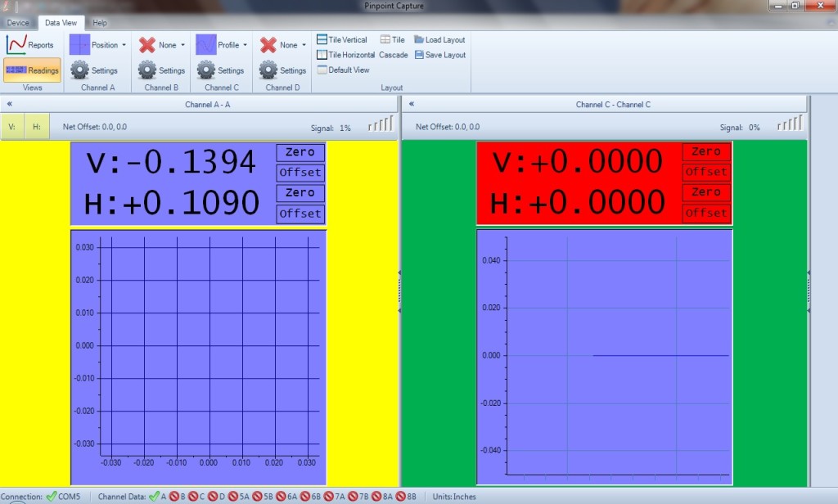Expand the Channel C Profile dropdown arrow
This screenshot has height=504, width=838.
246,45
